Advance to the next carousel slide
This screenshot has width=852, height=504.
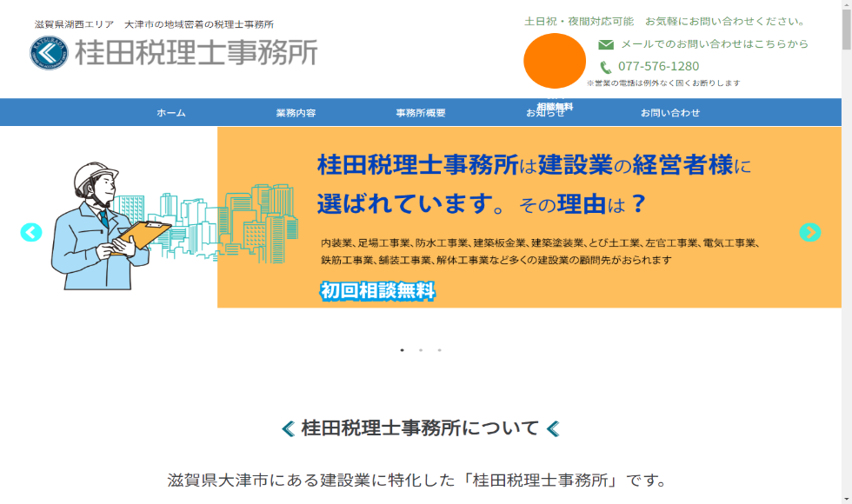tap(809, 232)
